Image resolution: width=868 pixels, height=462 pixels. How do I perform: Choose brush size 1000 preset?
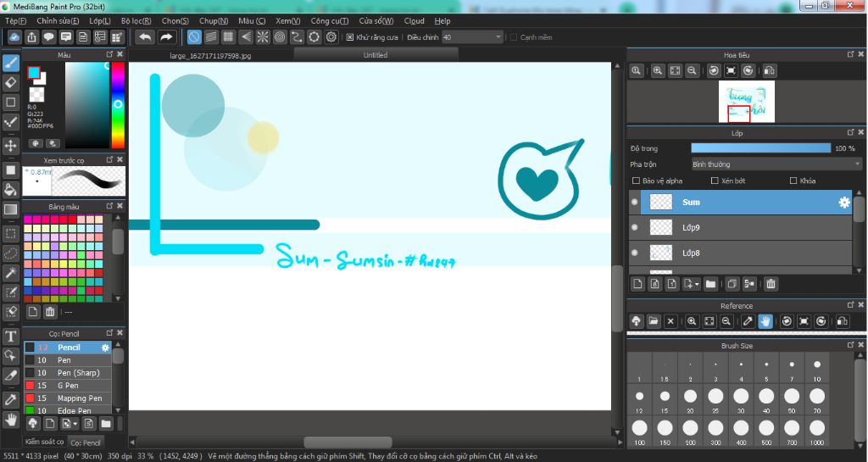pyautogui.click(x=817, y=431)
